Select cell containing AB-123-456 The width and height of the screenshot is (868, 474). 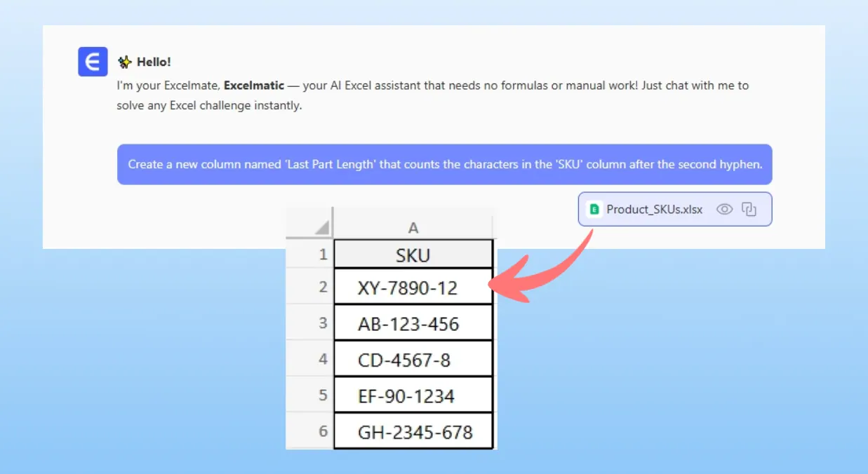[413, 324]
